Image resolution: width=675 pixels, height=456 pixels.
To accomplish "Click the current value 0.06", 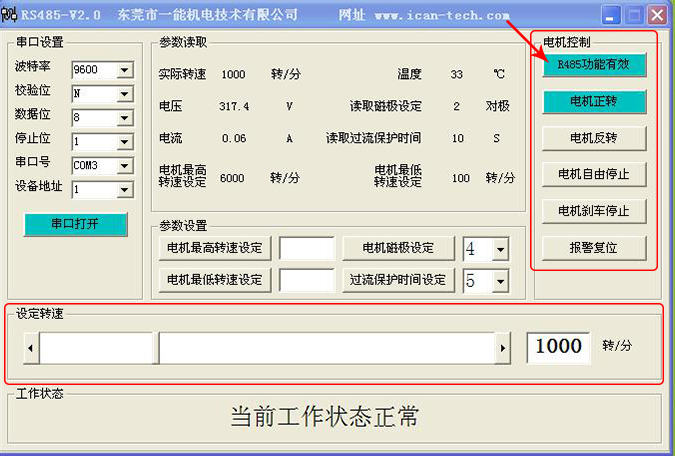I will 234,139.
